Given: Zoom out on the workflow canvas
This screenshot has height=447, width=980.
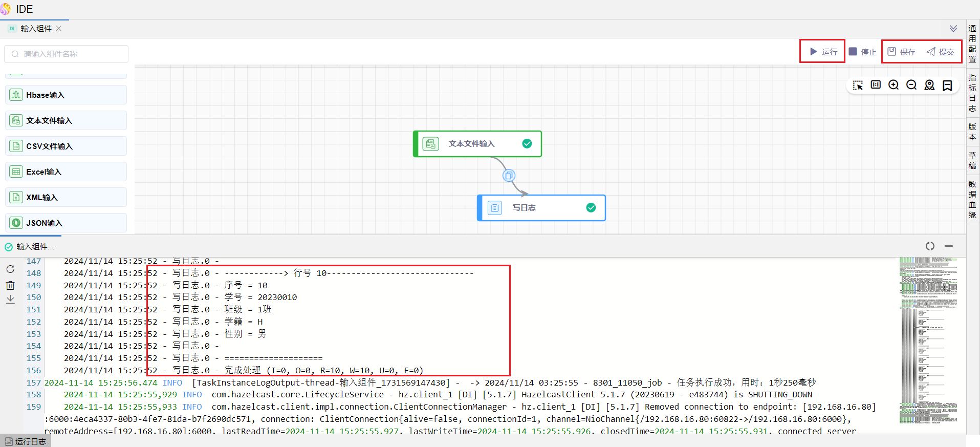Looking at the screenshot, I should click(911, 85).
